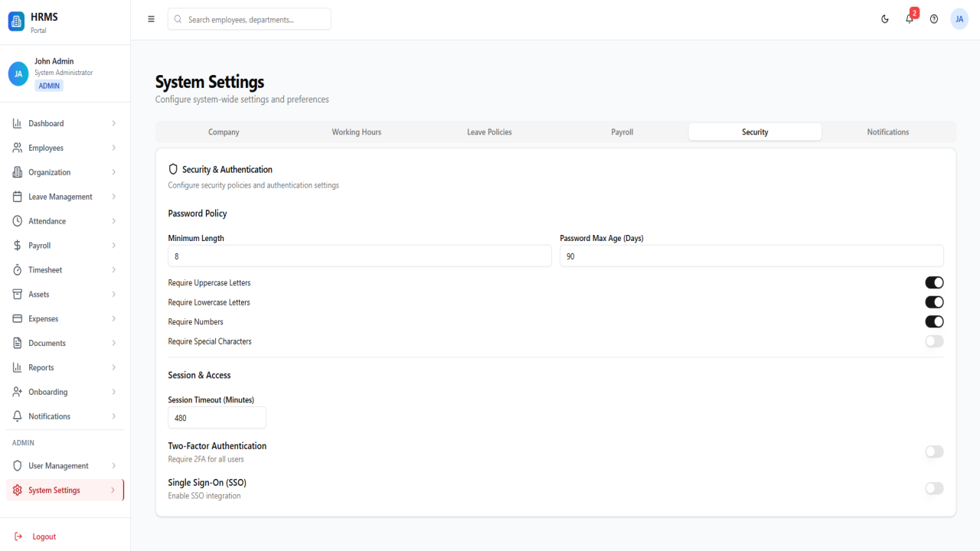Open the Notifications settings tab
Screen dimensions: 980x551
click(888, 132)
